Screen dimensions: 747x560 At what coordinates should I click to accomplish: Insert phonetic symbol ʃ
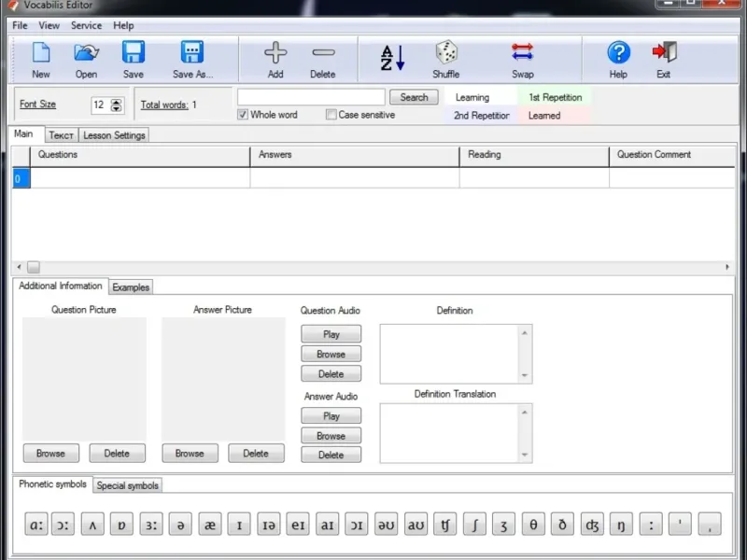(474, 525)
